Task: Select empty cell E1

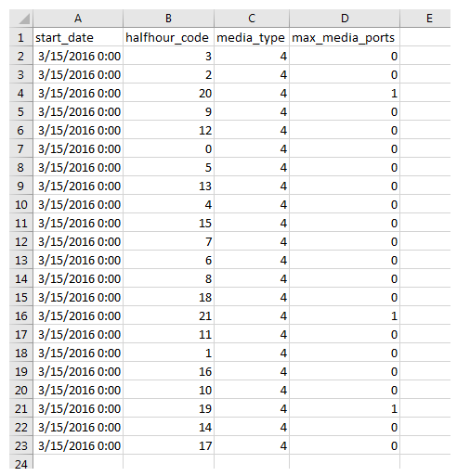Action: (425, 37)
